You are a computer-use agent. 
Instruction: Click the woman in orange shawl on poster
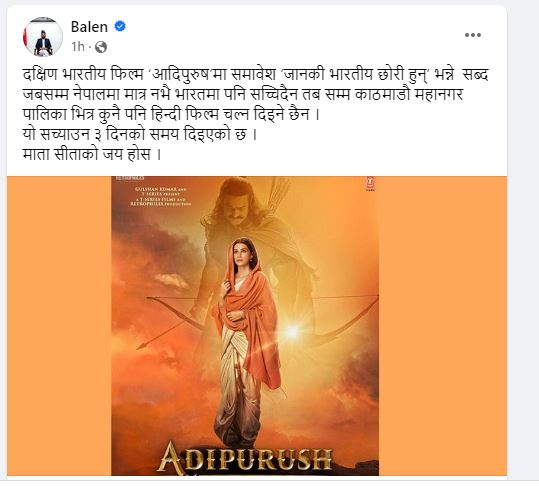(246, 340)
